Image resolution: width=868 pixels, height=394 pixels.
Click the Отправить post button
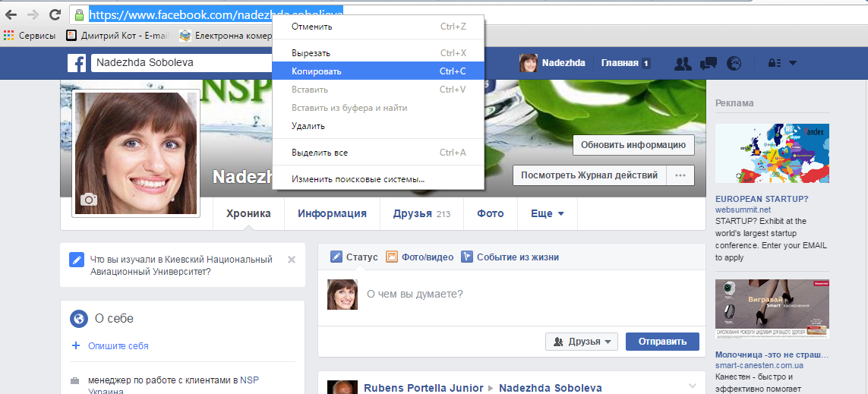click(x=662, y=342)
